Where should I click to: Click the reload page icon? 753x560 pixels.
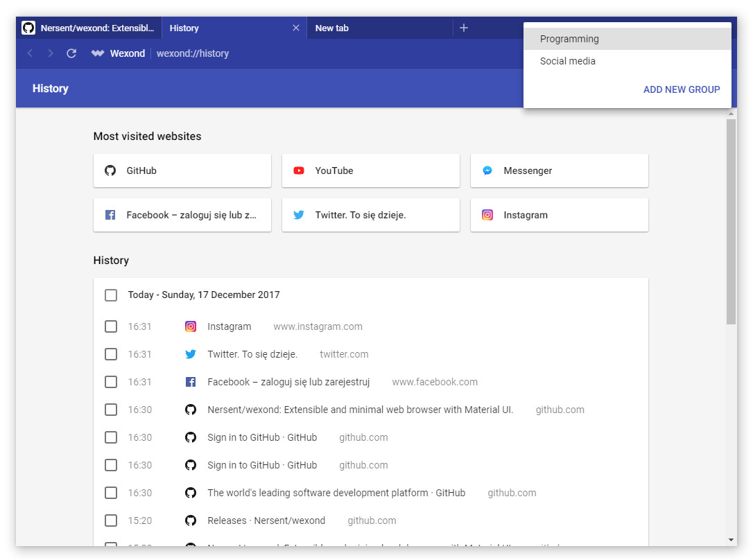click(71, 53)
